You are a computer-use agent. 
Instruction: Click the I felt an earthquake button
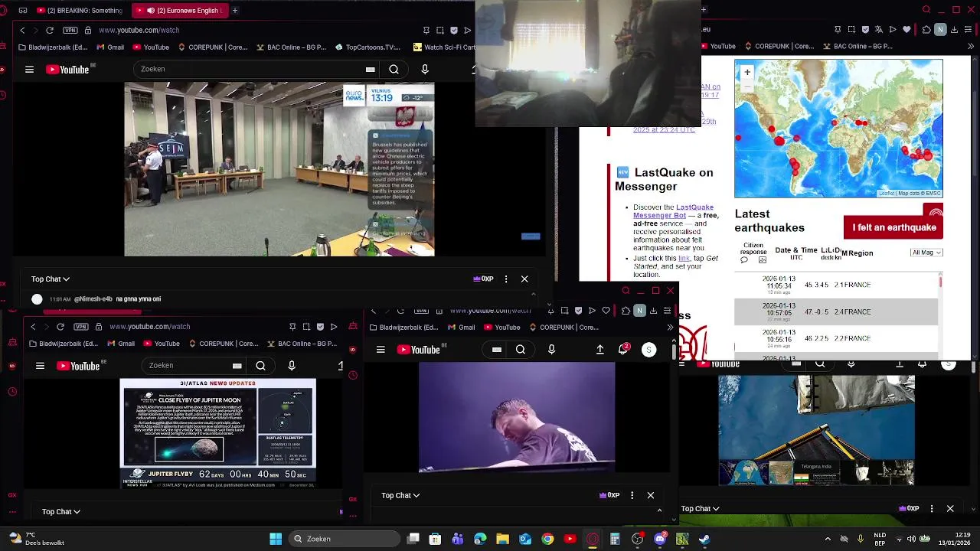[893, 227]
